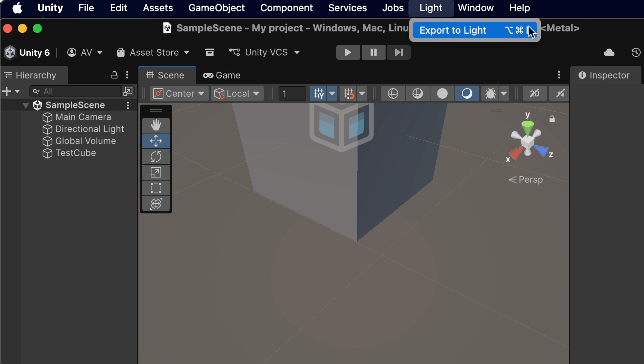This screenshot has width=644, height=364.
Task: Open the GameObject menu
Action: click(217, 8)
